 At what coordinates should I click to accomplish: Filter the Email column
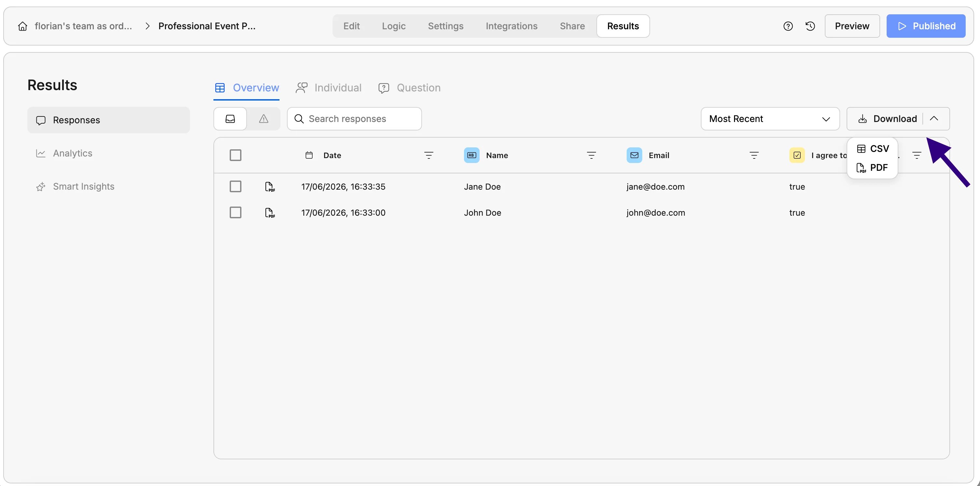click(754, 155)
